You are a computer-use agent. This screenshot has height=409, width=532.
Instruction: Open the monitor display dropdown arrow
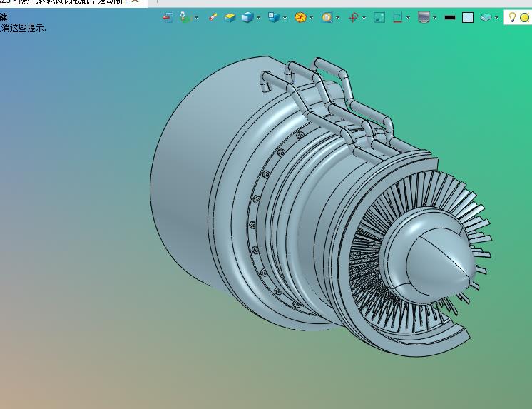(x=434, y=18)
